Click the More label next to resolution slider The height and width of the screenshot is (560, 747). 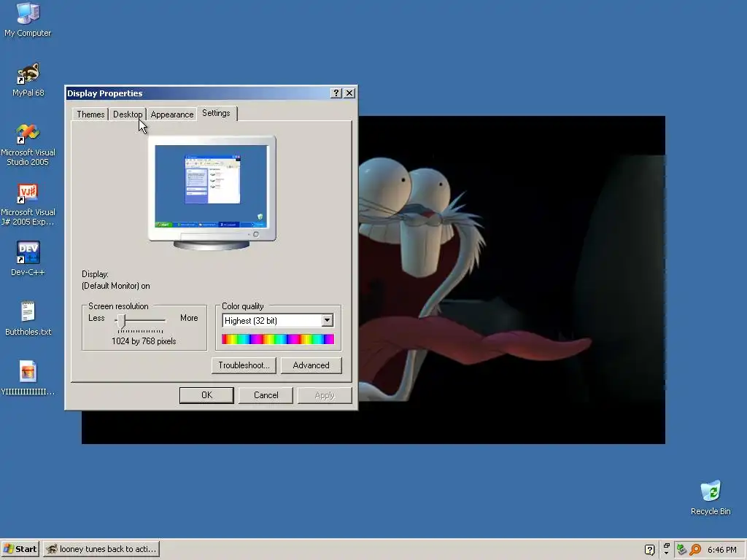tap(189, 318)
